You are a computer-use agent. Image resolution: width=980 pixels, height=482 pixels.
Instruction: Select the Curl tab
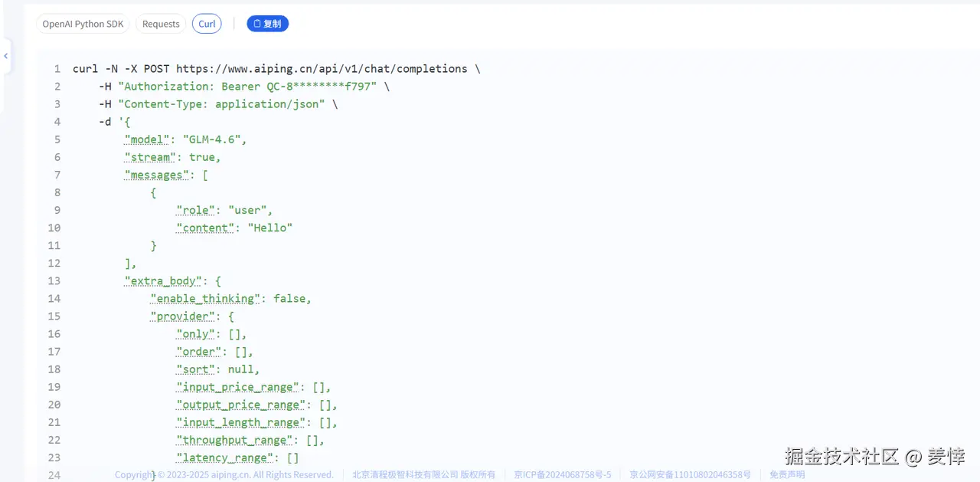click(207, 24)
